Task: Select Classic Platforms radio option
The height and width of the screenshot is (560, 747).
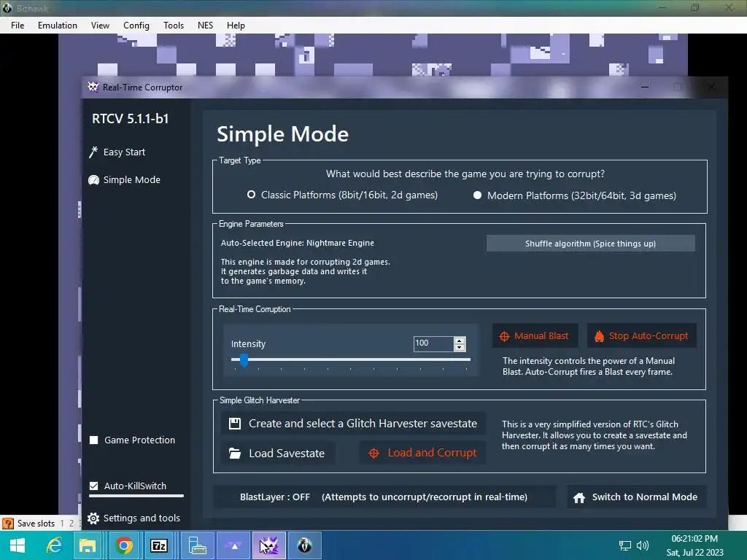Action: [x=251, y=195]
